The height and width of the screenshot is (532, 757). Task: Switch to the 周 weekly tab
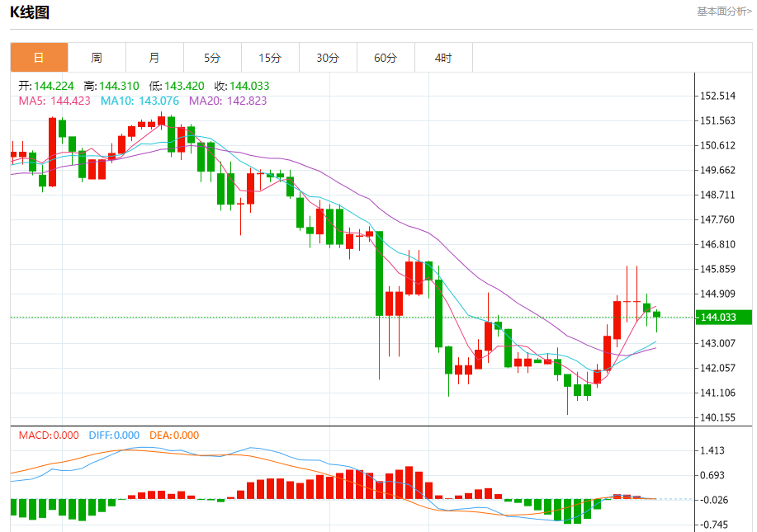tap(97, 58)
